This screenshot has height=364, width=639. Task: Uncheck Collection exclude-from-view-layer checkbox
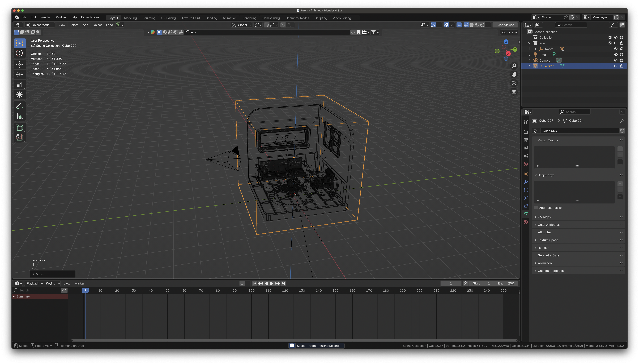(x=610, y=38)
